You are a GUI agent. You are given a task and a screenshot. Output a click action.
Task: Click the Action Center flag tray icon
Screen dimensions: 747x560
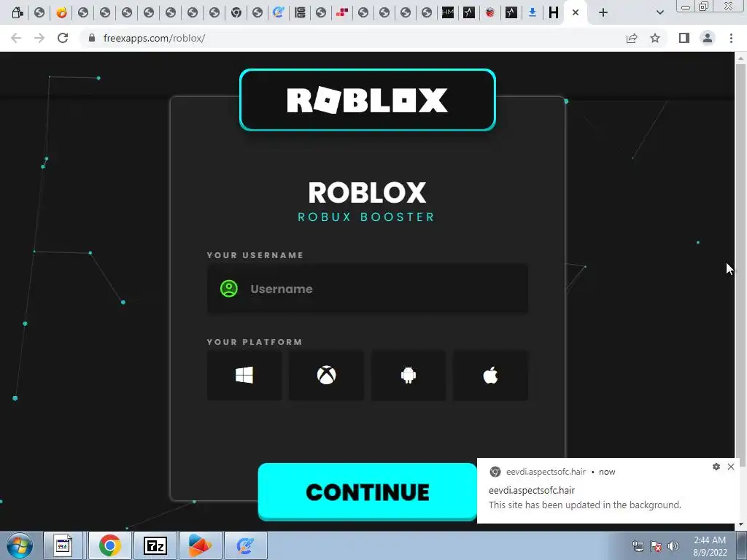coord(656,546)
